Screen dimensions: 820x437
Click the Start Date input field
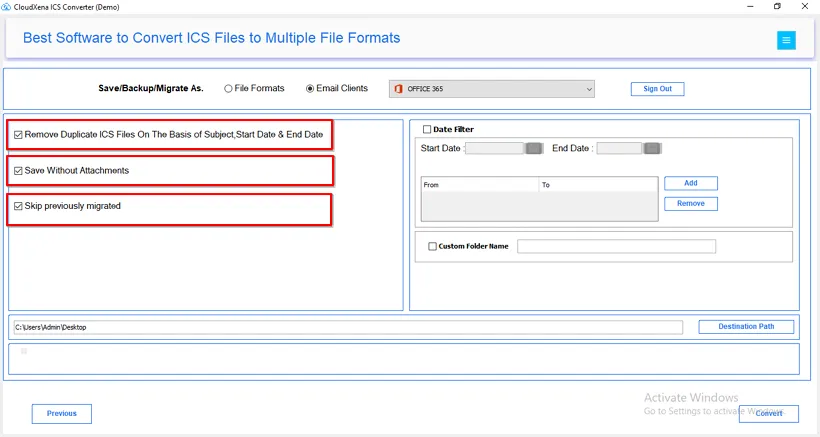click(x=494, y=148)
